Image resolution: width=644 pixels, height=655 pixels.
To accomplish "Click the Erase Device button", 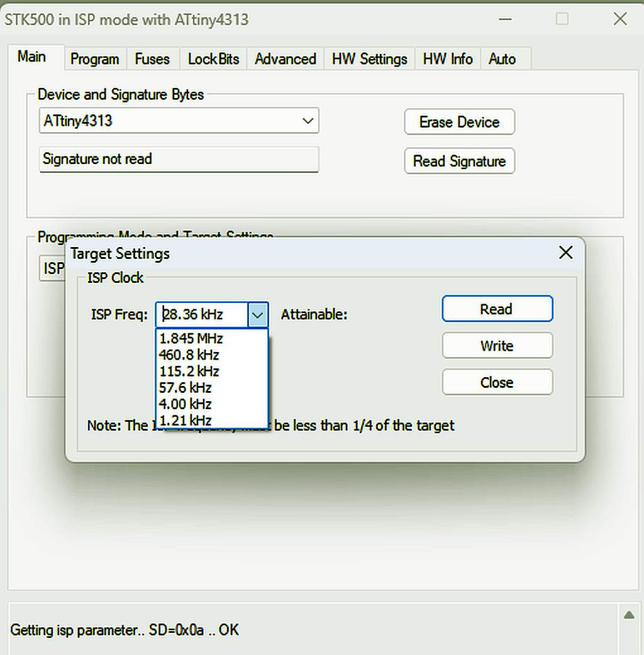I will point(459,122).
